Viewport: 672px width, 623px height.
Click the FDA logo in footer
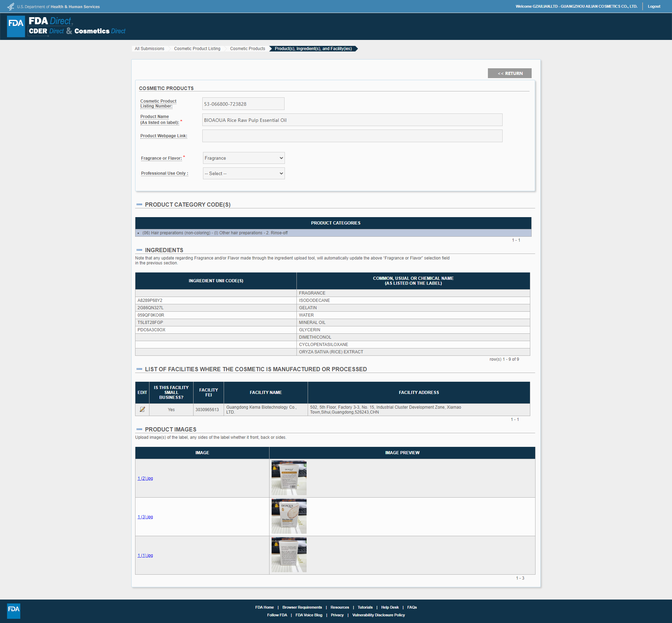pos(14,611)
